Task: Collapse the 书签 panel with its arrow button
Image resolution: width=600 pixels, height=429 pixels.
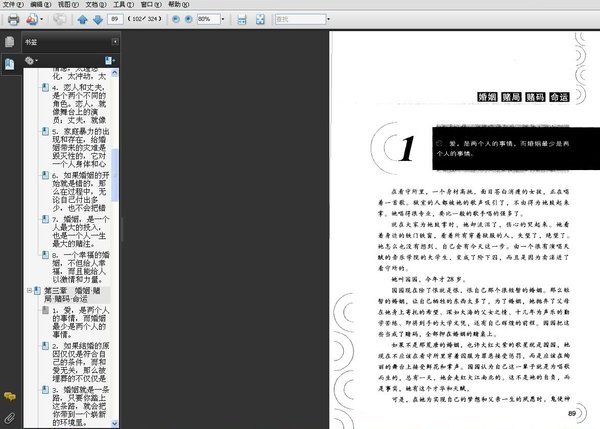Action: (115, 41)
